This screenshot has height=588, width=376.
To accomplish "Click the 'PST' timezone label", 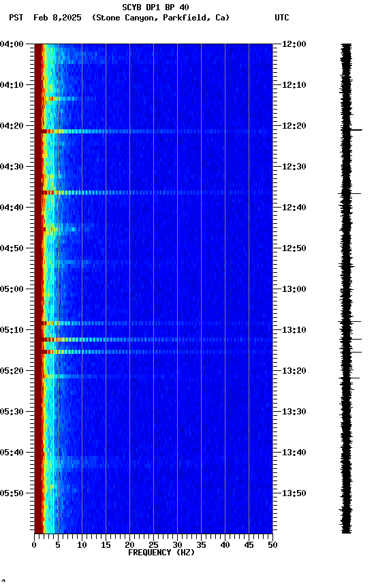I will tap(16, 18).
